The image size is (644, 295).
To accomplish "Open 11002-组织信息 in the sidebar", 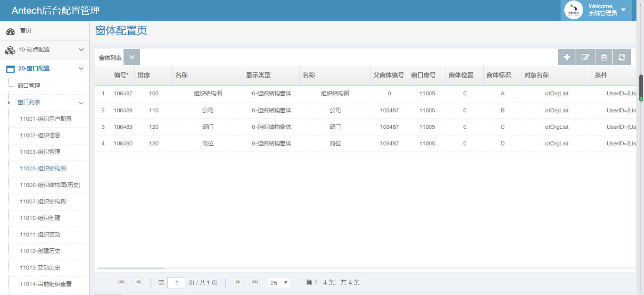I will click(40, 135).
